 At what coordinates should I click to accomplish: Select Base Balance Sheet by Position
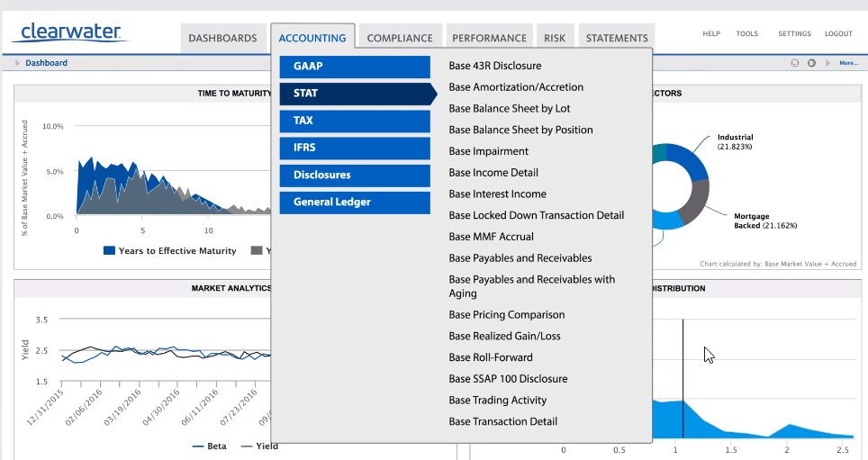click(x=520, y=131)
